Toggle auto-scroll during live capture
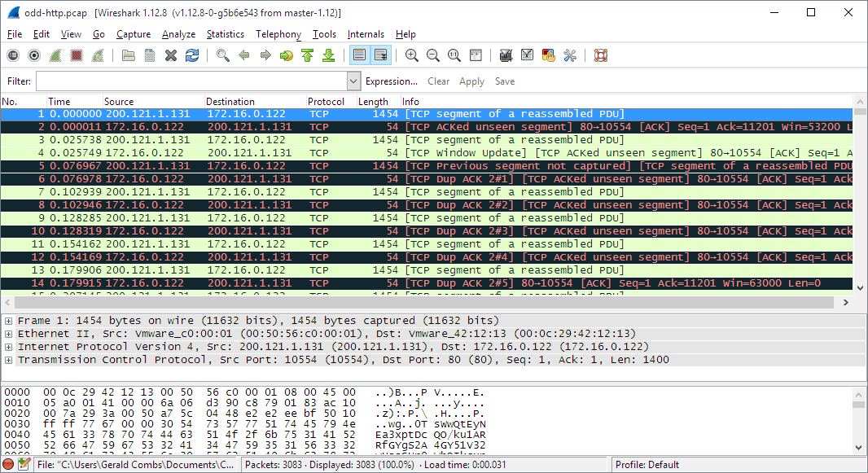868x473 pixels. pyautogui.click(x=380, y=55)
